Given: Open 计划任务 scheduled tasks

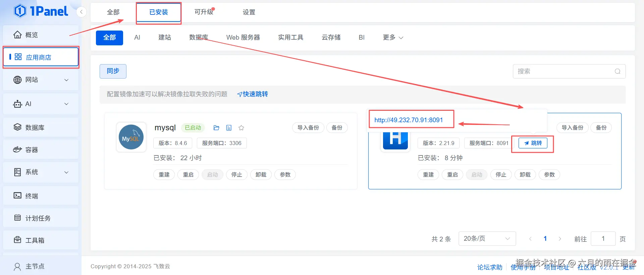Looking at the screenshot, I should point(41,218).
